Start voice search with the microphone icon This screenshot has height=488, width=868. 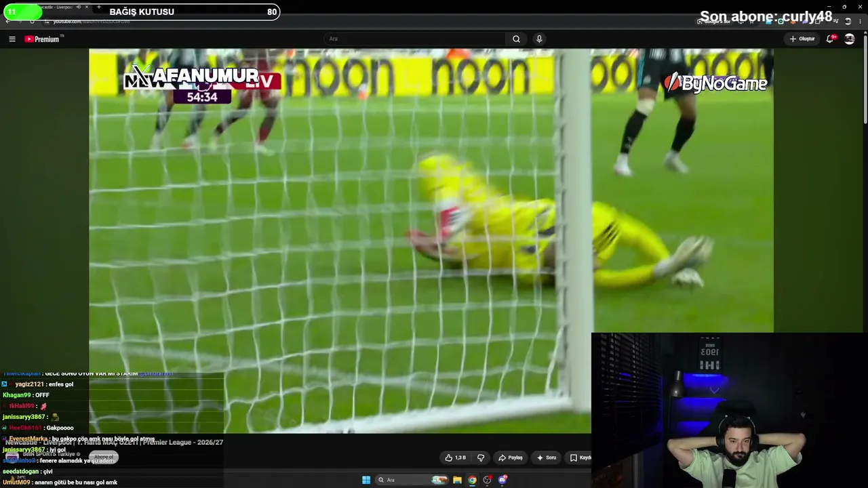[539, 39]
